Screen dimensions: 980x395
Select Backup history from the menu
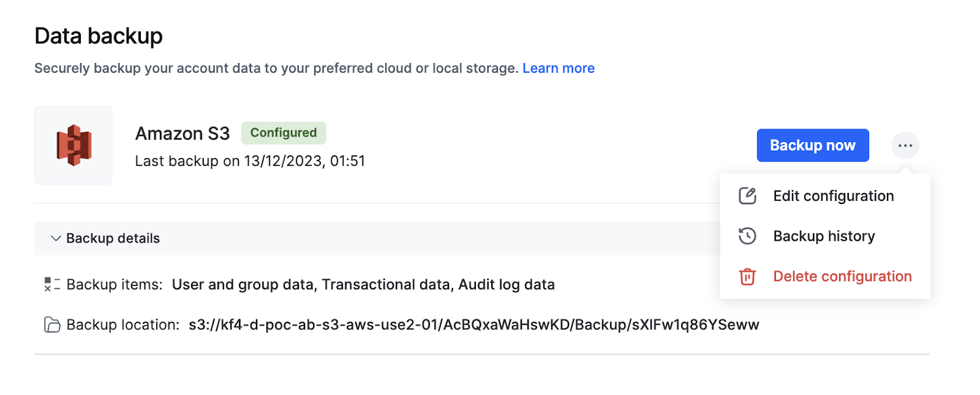(825, 236)
